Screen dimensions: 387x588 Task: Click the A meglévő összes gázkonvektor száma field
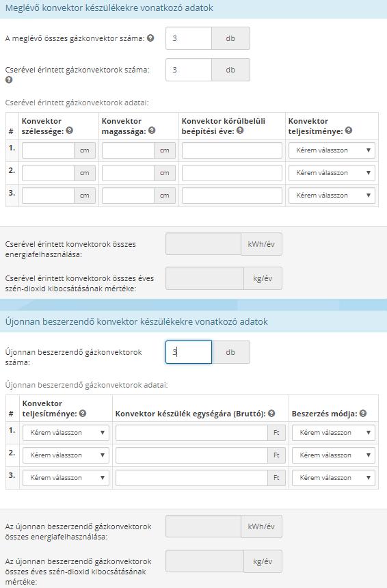[189, 38]
